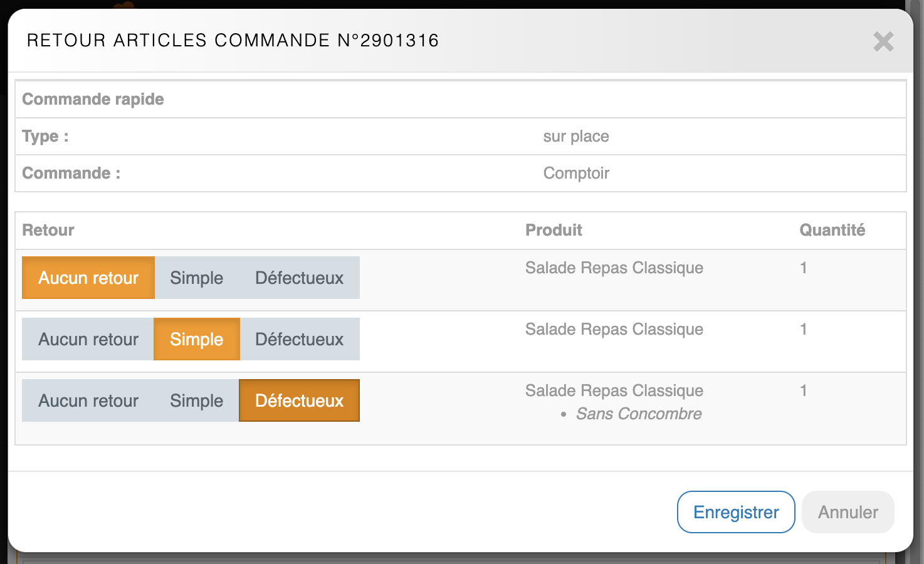Screen dimensions: 924x564
Task: Choose 'Aucun retour' for second salad row
Action: [88, 339]
